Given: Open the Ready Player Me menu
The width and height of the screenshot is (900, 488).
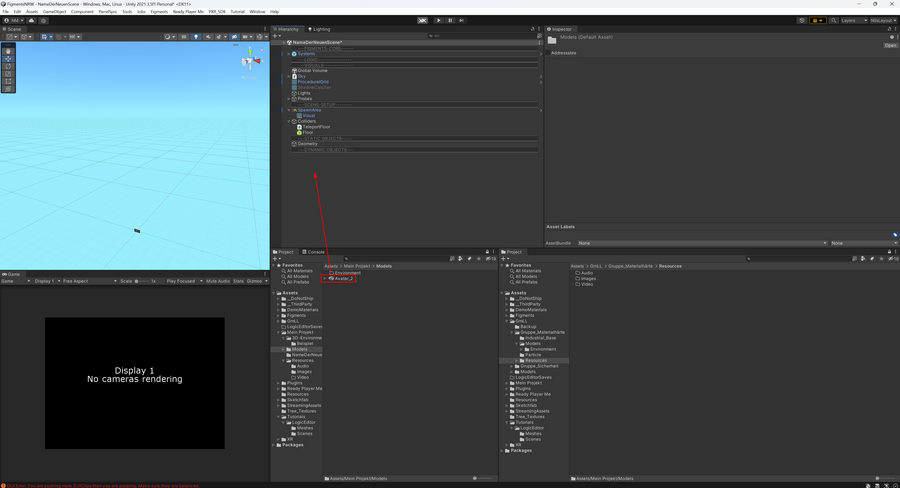Looking at the screenshot, I should pyautogui.click(x=188, y=11).
